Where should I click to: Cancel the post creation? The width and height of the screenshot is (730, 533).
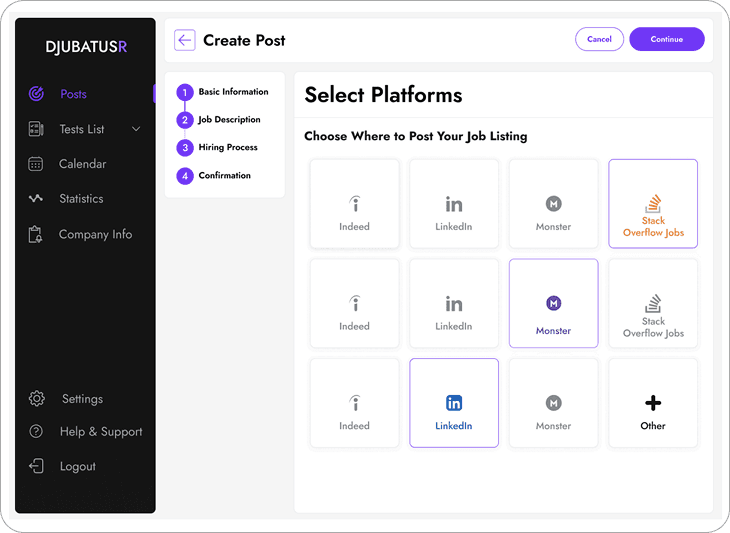point(599,39)
